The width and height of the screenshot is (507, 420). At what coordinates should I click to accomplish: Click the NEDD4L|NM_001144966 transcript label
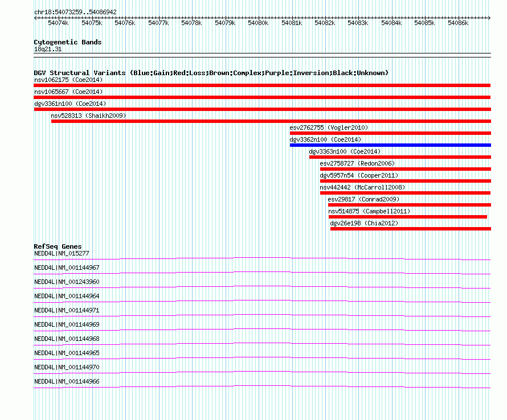pyautogui.click(x=67, y=381)
